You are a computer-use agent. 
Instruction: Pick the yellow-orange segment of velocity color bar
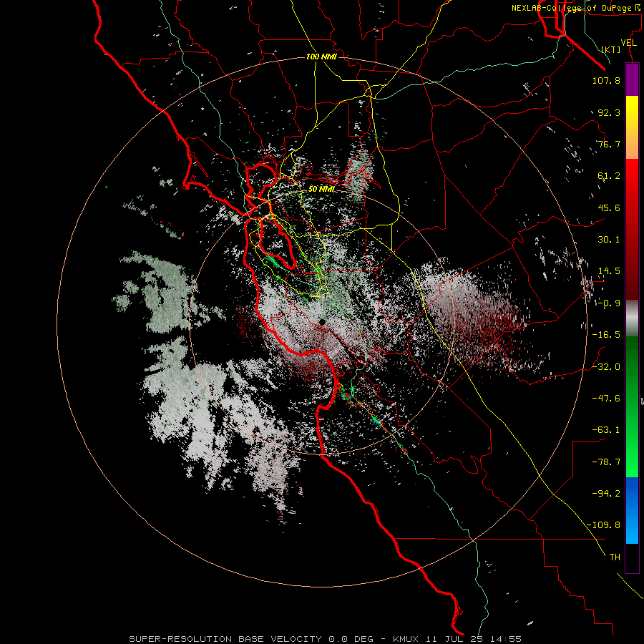(632, 127)
